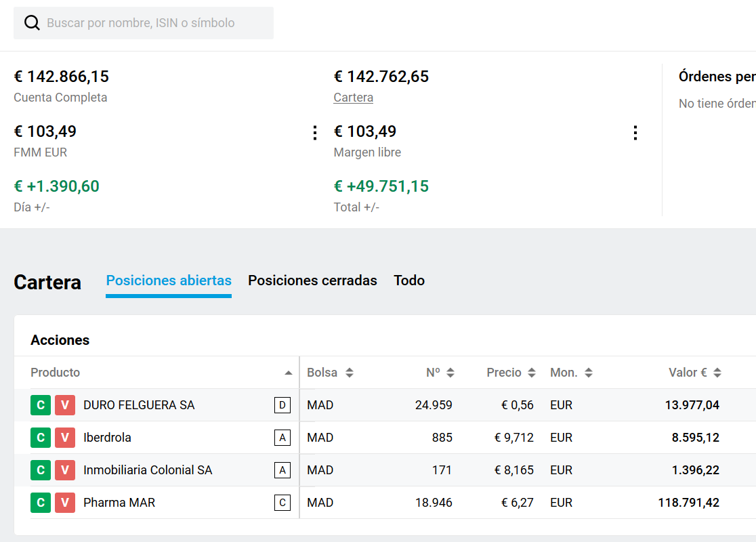Viewport: 756px width, 542px height.
Task: Click red V sell button for Pharma MAR
Action: tap(64, 503)
